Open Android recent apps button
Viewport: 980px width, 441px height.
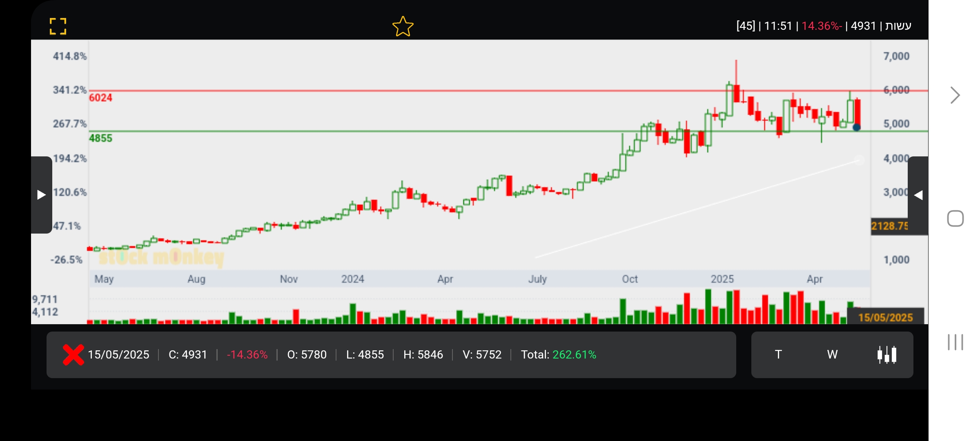[x=955, y=342]
